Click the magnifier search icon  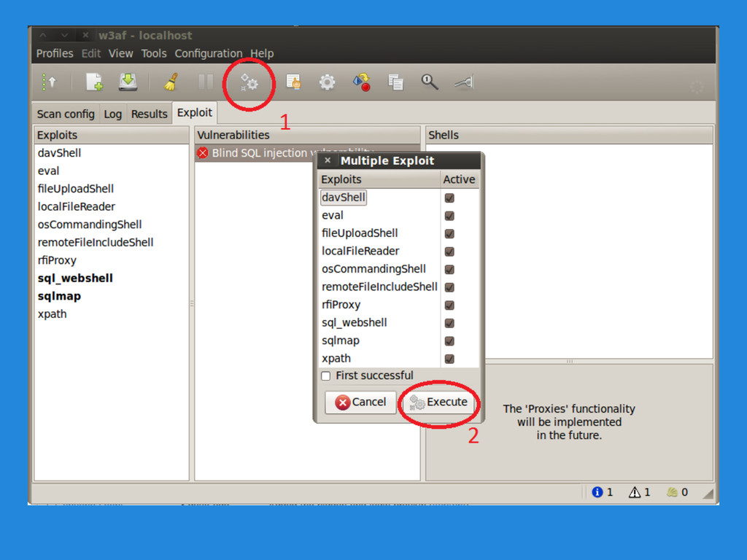click(x=429, y=82)
